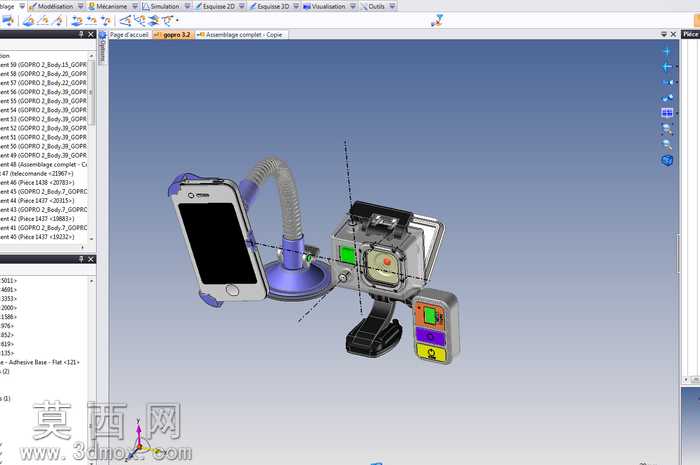Screen dimensions: 700x465
Task: Switch to Assemblage complet - Copie tab
Action: 241,34
